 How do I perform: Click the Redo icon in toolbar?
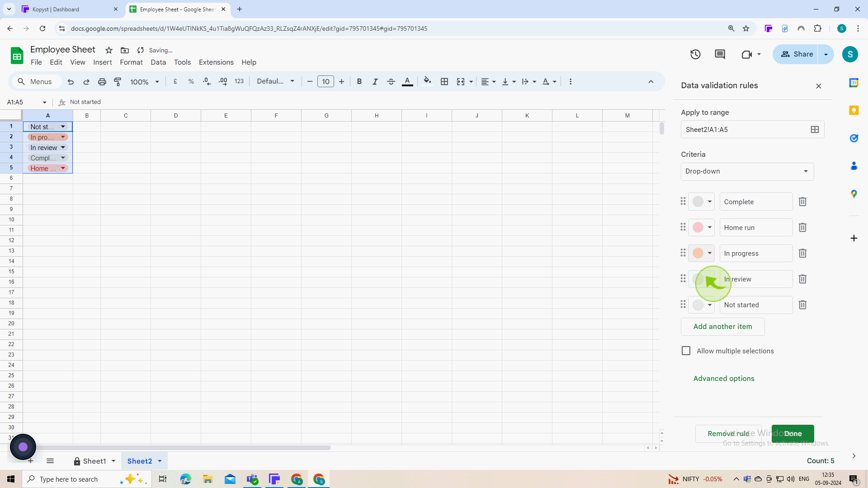[86, 82]
